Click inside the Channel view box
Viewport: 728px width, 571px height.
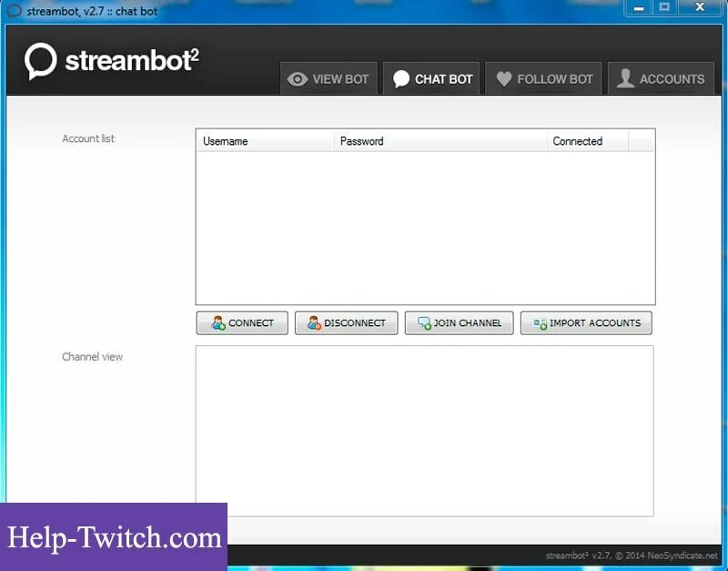(x=424, y=431)
